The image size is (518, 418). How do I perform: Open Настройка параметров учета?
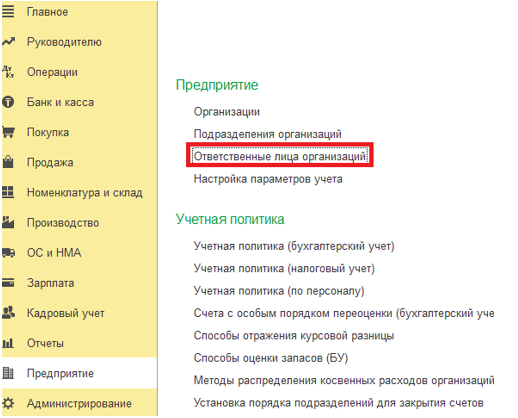pyautogui.click(x=268, y=179)
